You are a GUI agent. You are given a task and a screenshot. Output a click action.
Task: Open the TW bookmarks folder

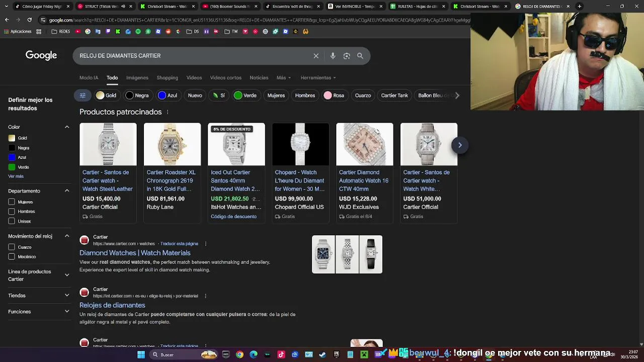tap(231, 31)
